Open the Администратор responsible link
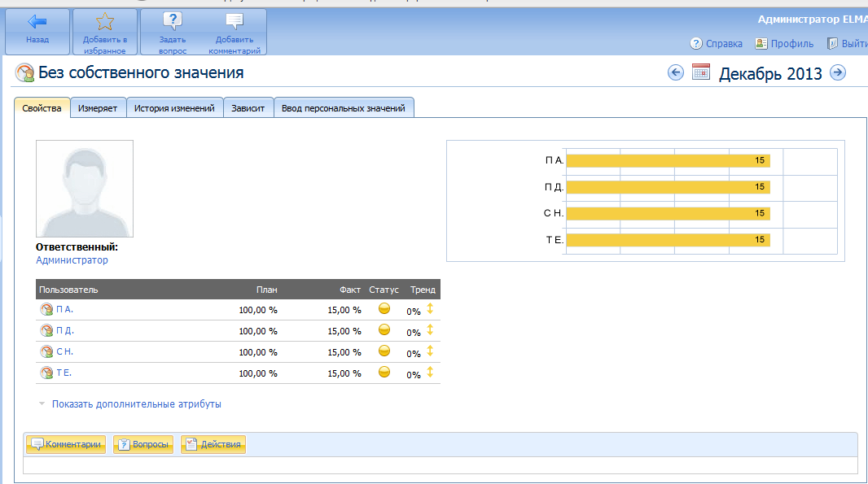 [72, 260]
